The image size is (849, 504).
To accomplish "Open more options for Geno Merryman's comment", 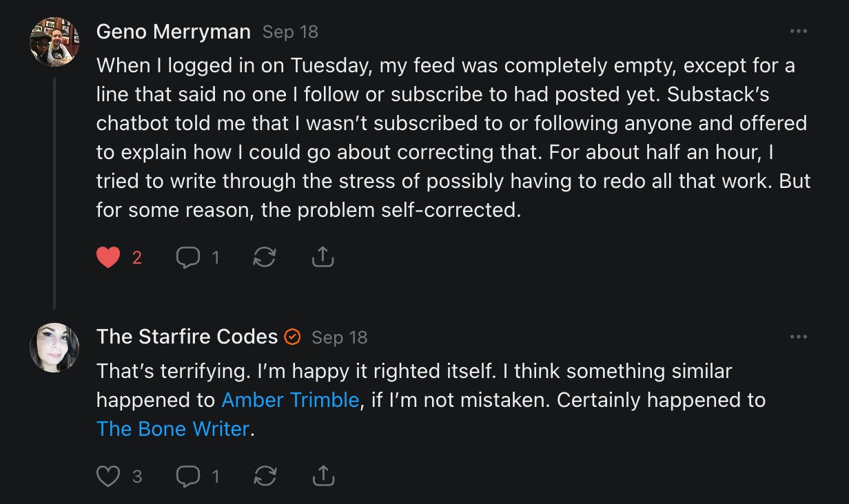I will click(x=799, y=32).
